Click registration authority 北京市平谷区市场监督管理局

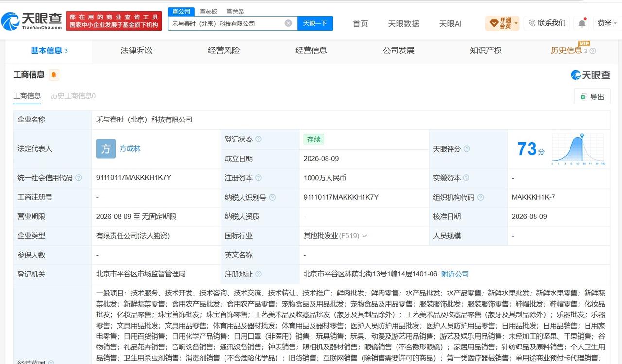(141, 274)
